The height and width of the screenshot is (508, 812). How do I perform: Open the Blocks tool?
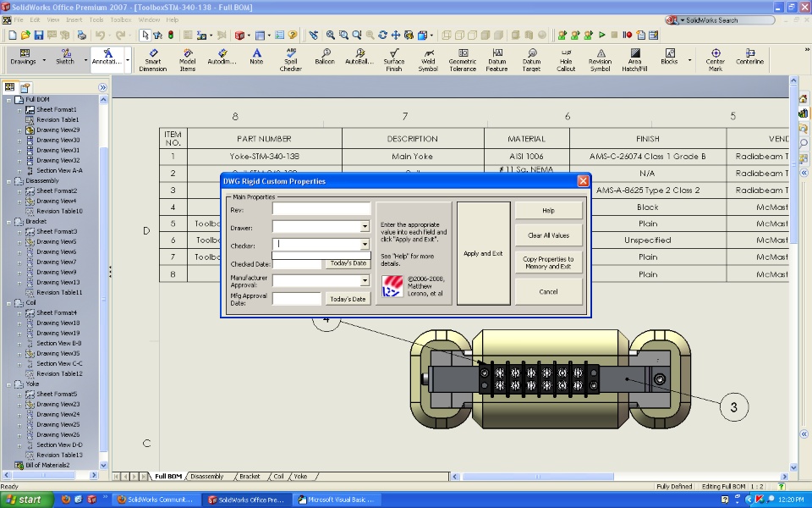[669, 57]
